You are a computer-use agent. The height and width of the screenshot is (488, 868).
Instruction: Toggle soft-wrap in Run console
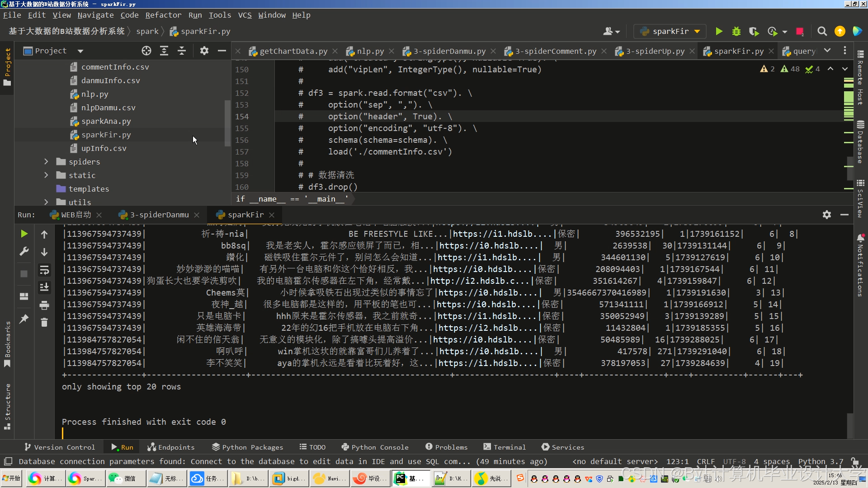click(x=44, y=270)
